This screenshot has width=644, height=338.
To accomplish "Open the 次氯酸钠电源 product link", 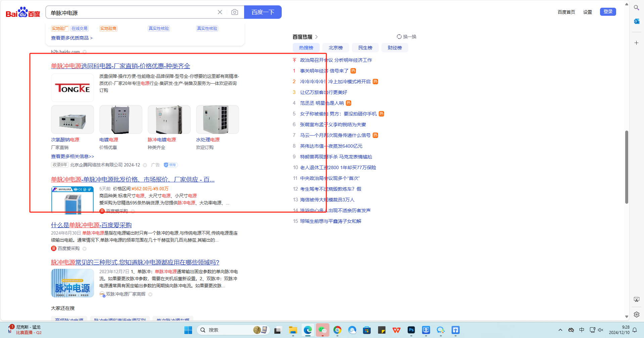I will click(65, 140).
